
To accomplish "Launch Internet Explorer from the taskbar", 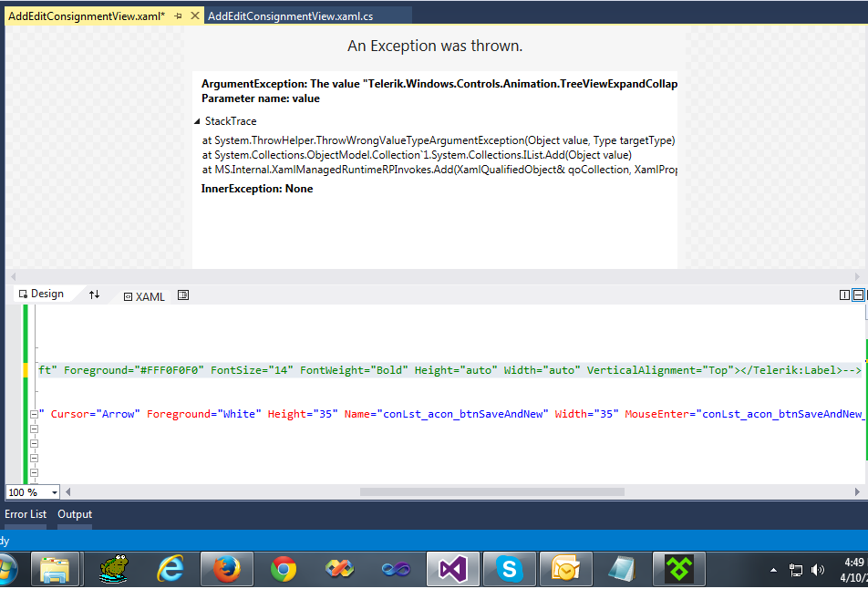I will pos(170,569).
